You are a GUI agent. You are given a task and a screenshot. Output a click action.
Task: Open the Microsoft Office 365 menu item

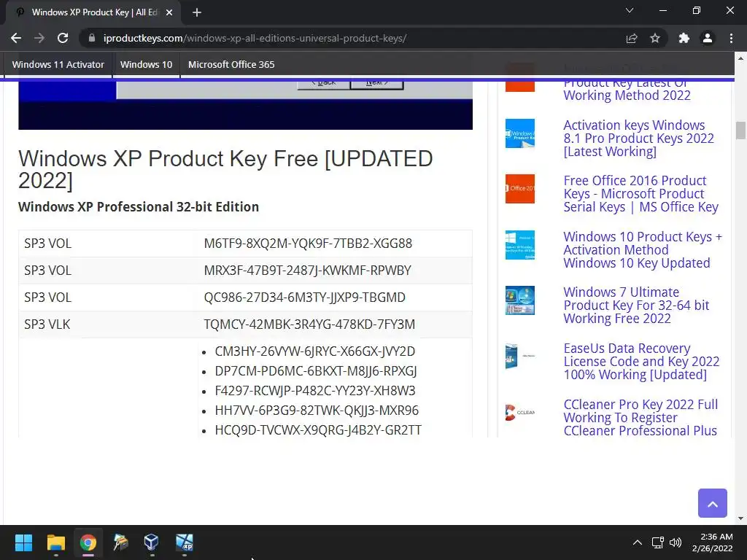point(231,64)
